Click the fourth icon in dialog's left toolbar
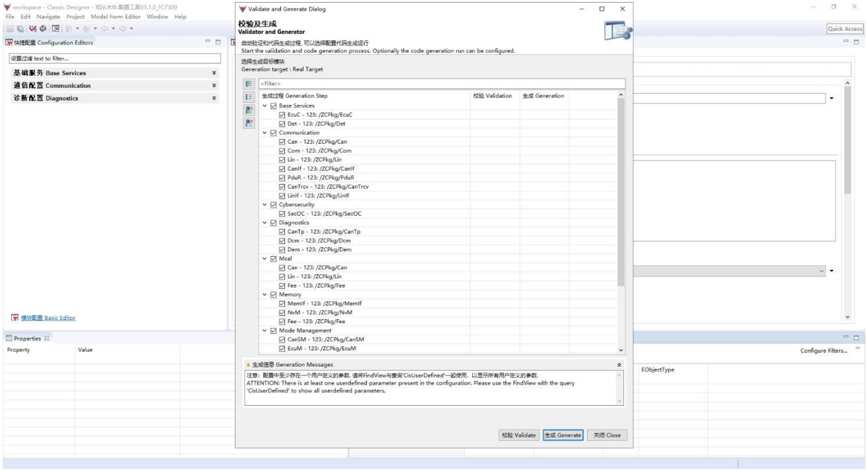 pos(249,122)
